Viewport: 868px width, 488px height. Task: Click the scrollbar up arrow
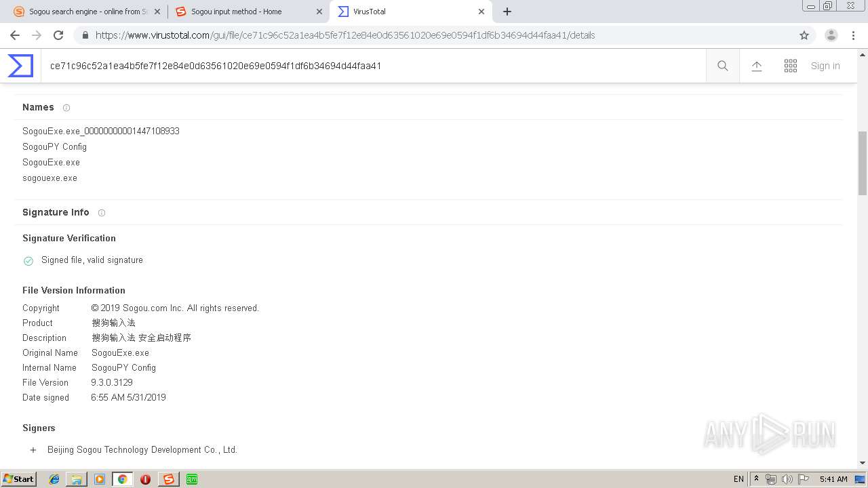coord(863,54)
